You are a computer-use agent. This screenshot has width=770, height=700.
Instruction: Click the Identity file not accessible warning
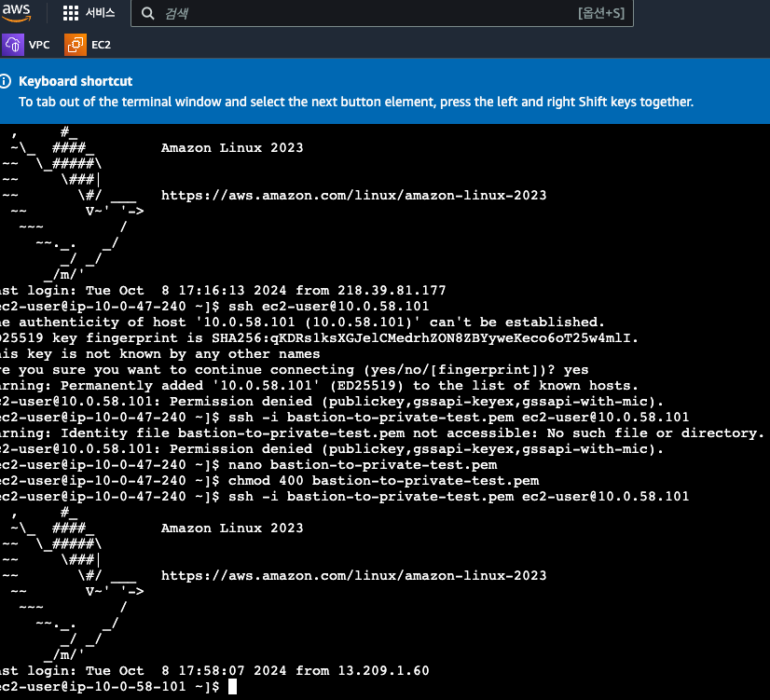tap(382, 433)
